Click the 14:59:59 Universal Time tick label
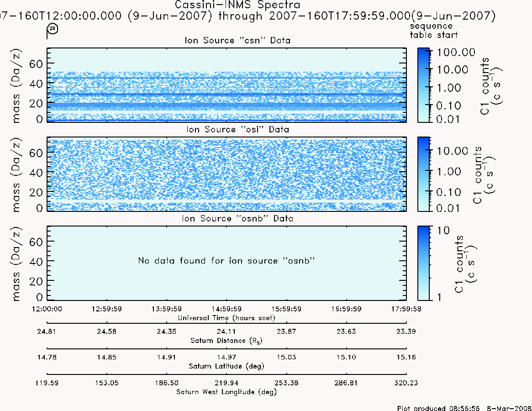 point(226,309)
